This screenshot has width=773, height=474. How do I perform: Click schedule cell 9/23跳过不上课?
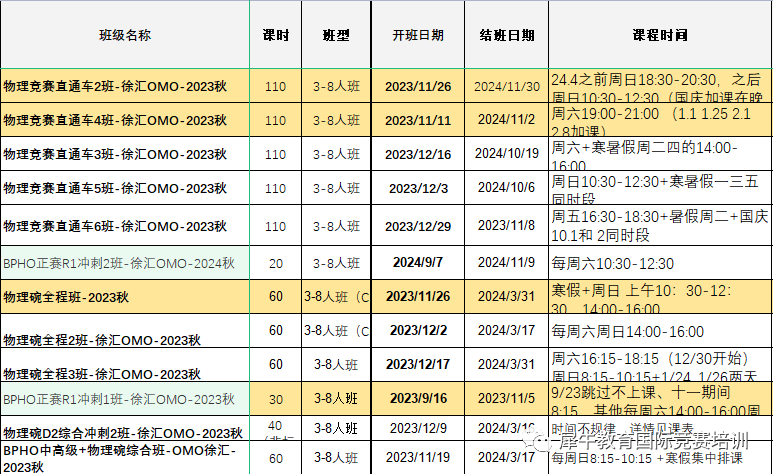click(x=660, y=399)
